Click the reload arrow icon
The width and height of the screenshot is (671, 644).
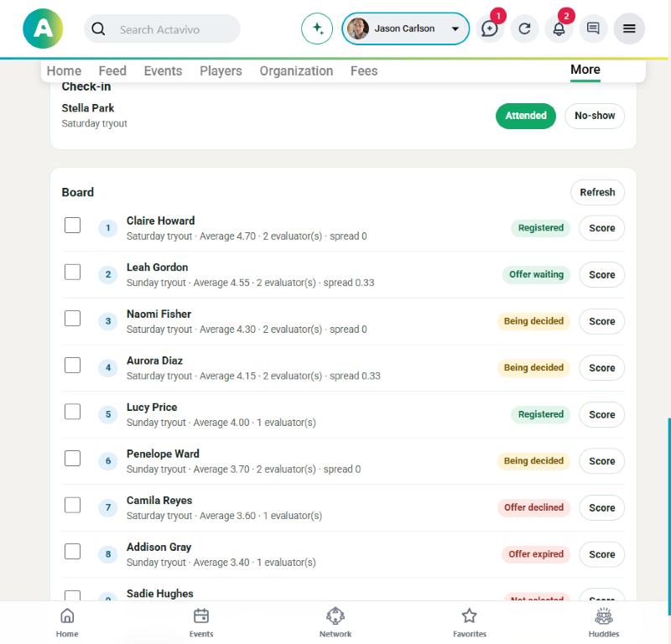coord(525,29)
